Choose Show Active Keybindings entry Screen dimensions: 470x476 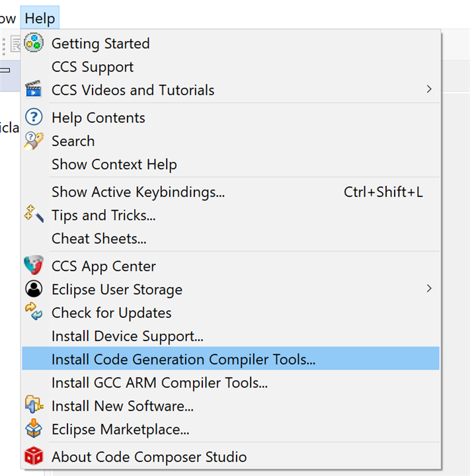tap(231, 192)
